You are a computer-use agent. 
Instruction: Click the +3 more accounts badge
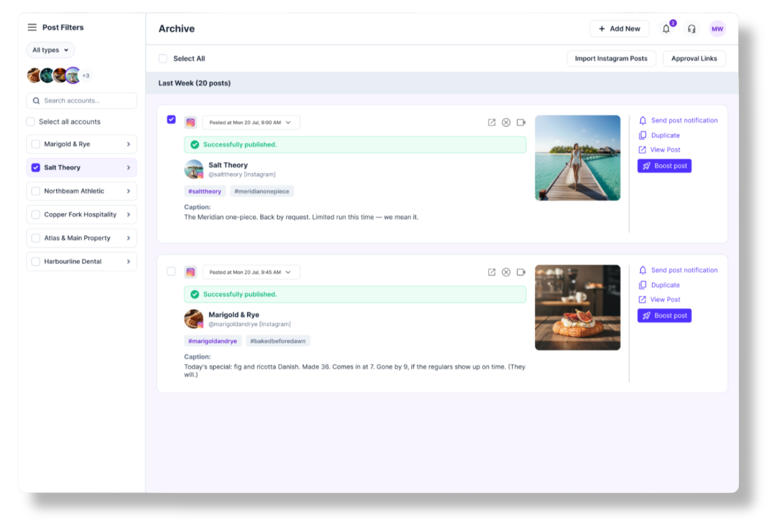click(x=86, y=76)
